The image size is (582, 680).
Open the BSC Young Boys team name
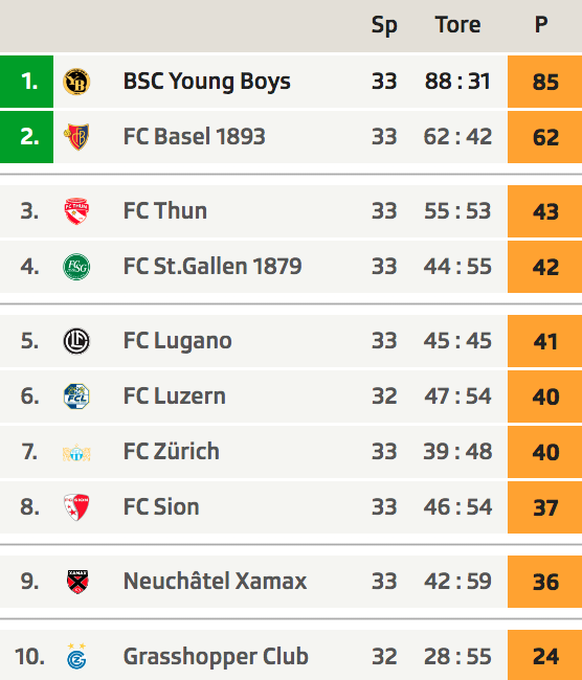coord(207,82)
